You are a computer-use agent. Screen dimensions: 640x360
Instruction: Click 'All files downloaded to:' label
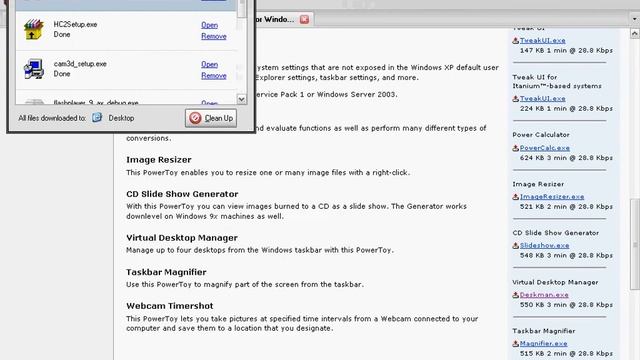52,118
